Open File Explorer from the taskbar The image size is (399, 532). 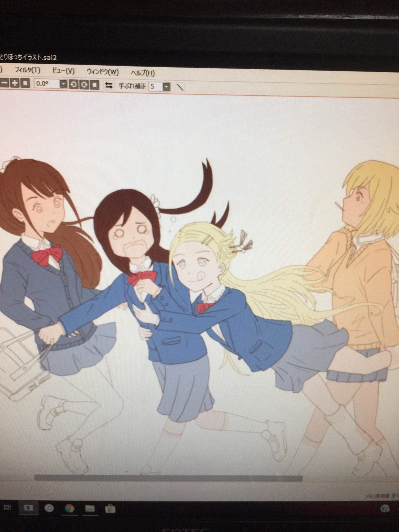point(90,509)
